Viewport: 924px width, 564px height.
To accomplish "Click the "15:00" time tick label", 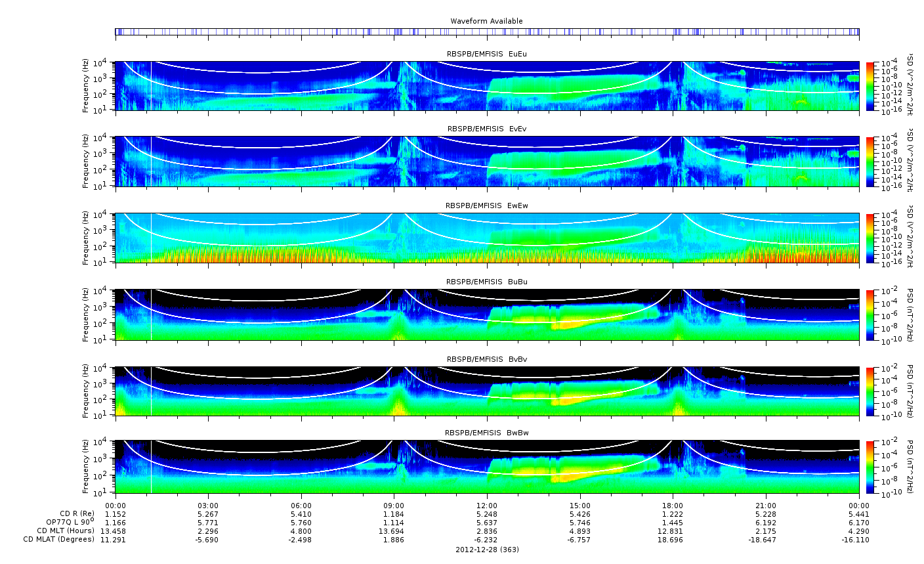I will tap(580, 505).
